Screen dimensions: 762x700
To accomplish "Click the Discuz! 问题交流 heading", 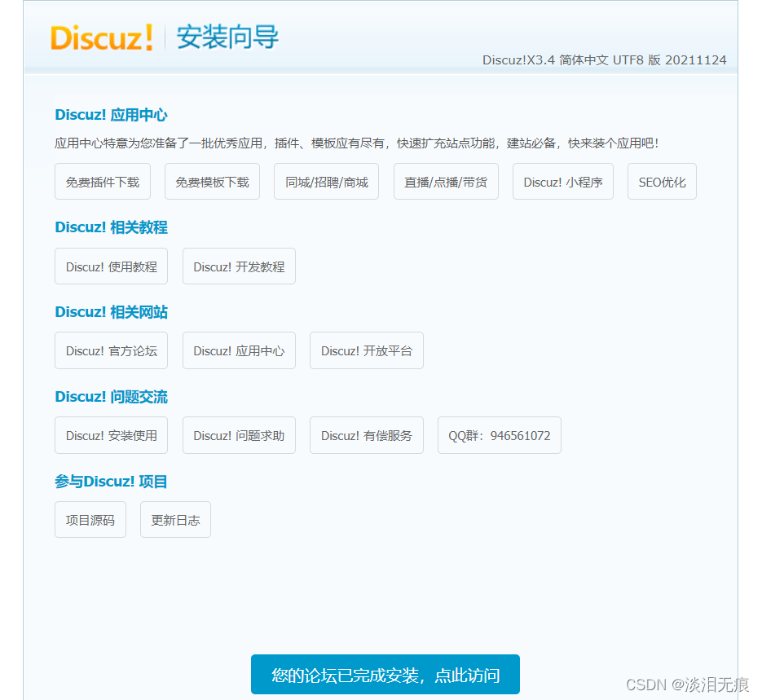I will click(x=112, y=397).
